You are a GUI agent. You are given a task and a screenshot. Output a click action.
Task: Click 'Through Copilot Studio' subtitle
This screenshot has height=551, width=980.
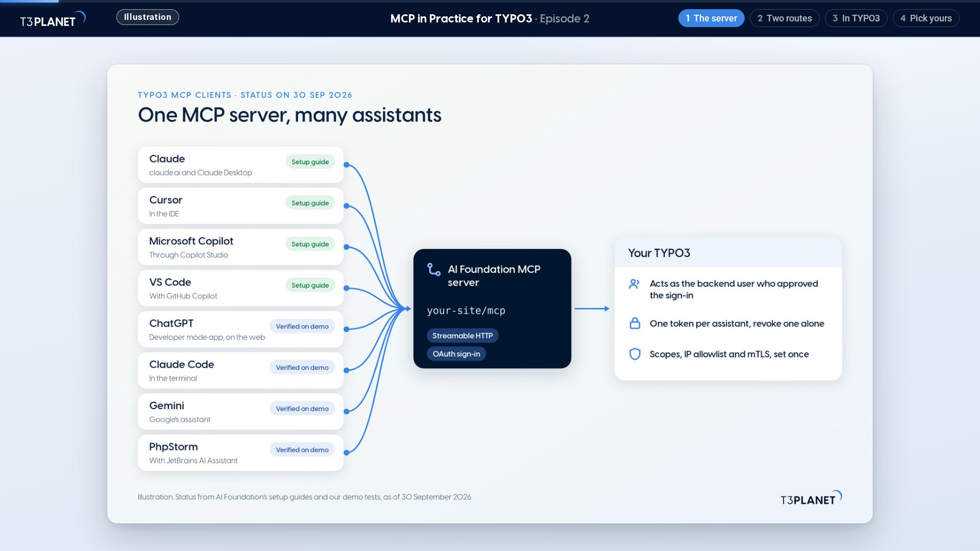188,255
